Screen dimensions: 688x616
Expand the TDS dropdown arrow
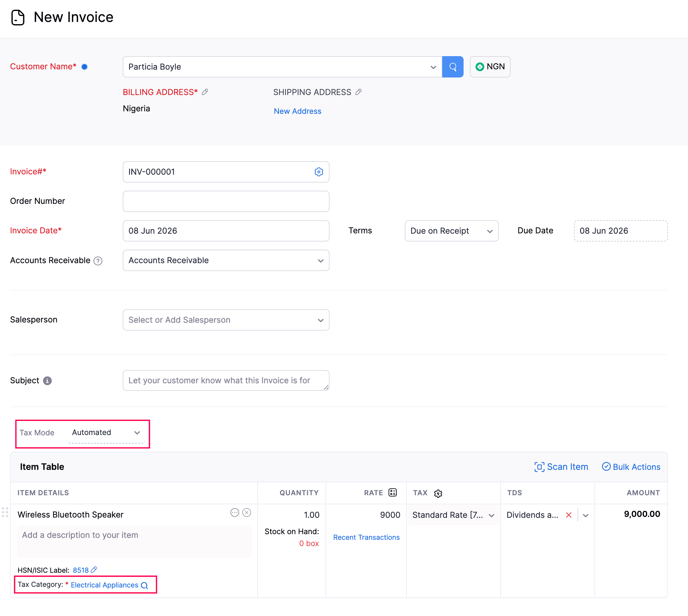(586, 516)
